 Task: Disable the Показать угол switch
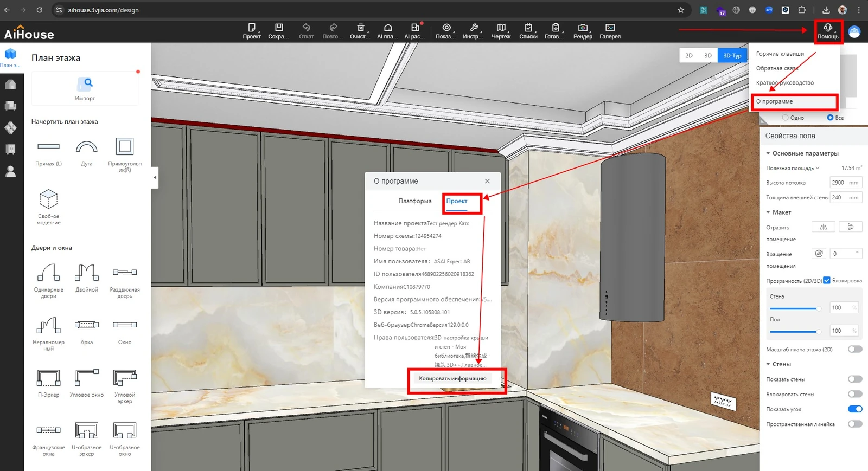(x=854, y=409)
